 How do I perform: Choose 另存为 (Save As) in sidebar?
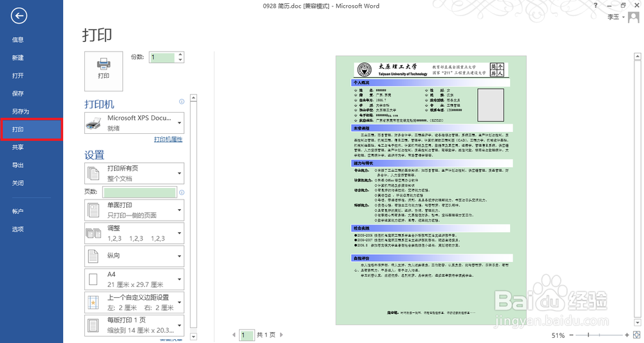21,111
